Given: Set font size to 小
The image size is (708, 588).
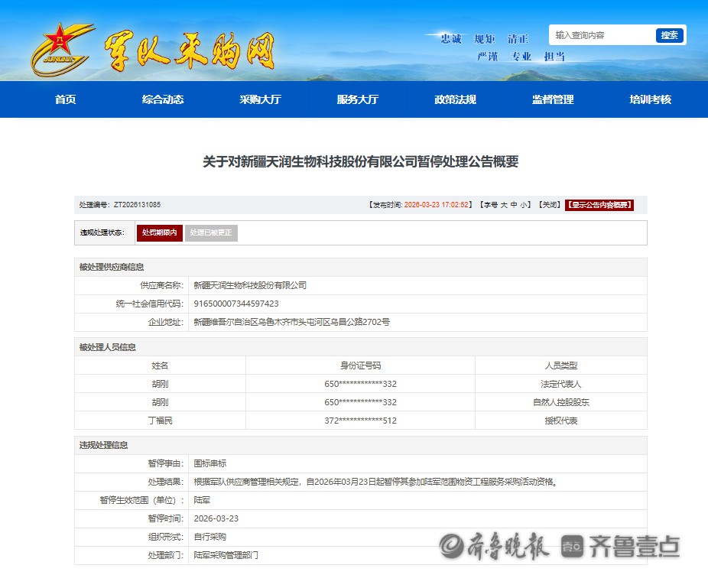Looking at the screenshot, I should (524, 205).
